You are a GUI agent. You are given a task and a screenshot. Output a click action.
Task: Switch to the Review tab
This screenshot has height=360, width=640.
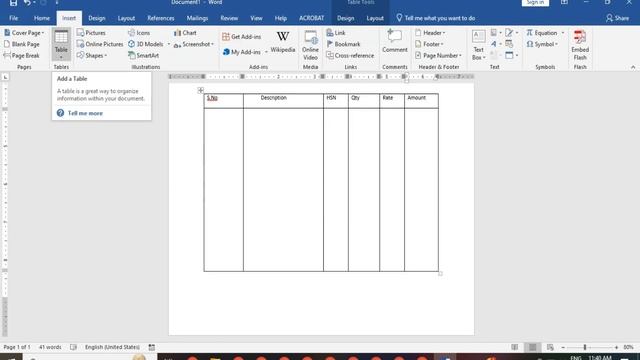pos(229,18)
